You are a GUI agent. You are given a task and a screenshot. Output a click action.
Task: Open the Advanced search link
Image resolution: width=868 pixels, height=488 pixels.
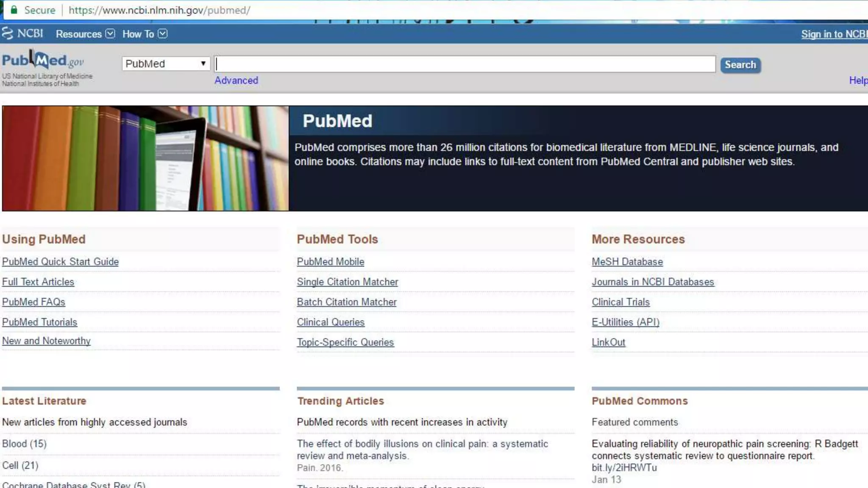point(236,80)
